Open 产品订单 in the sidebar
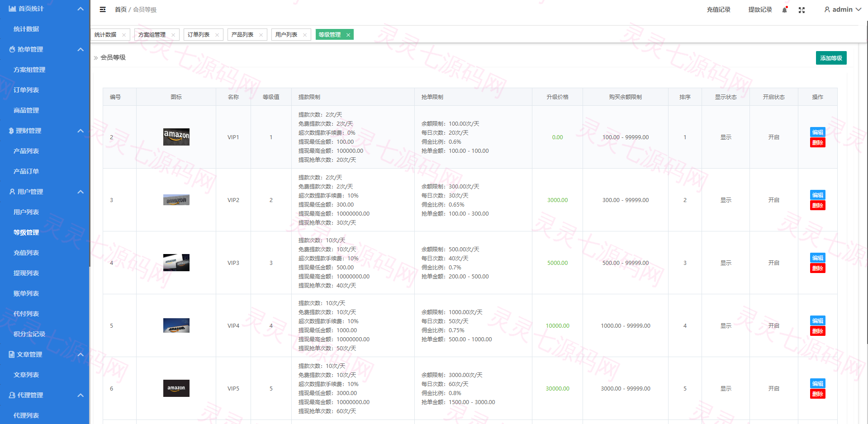868x424 pixels. click(26, 171)
